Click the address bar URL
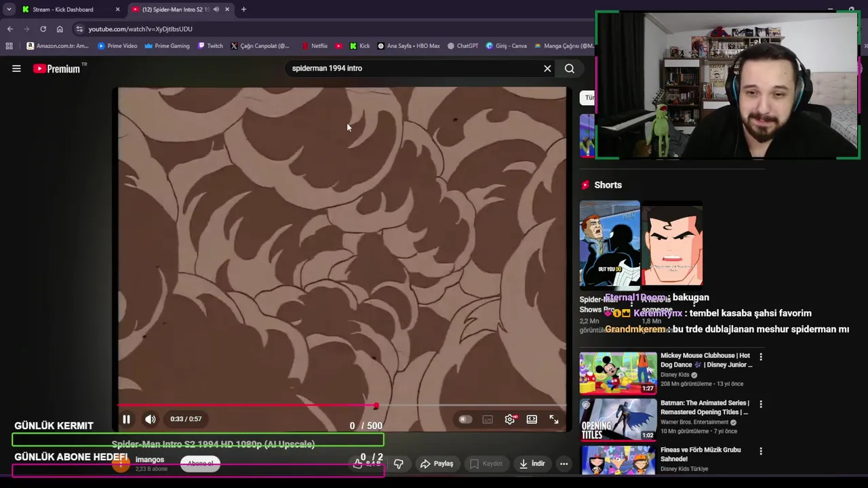Screen dimensions: 868x488 (x=140, y=29)
